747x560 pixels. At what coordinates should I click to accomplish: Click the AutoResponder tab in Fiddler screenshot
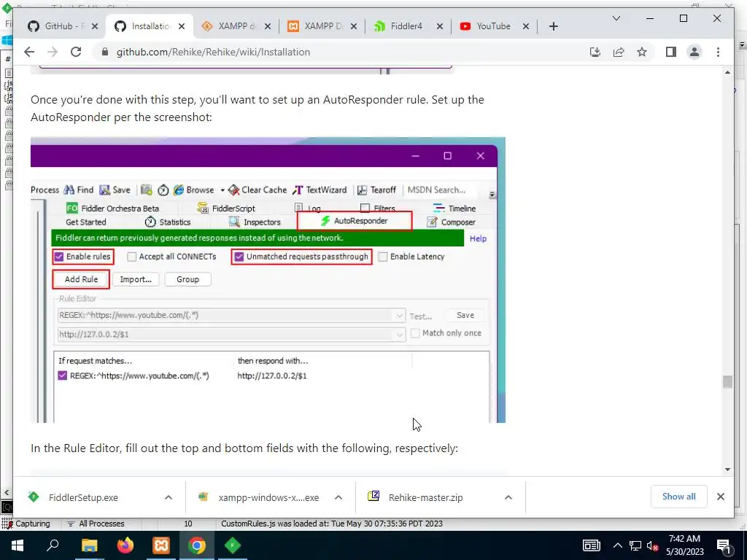[x=355, y=221]
